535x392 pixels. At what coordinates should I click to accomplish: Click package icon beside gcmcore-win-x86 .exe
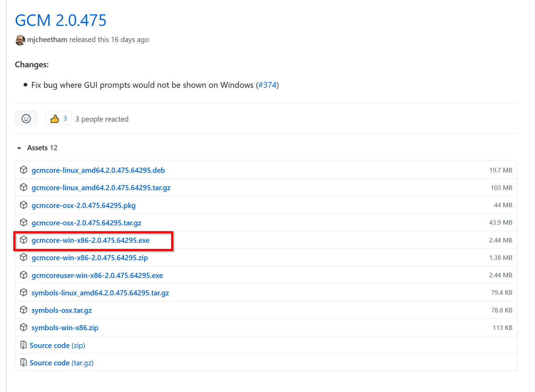24,240
